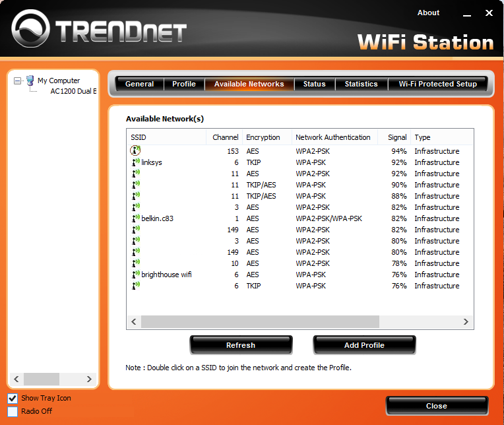Click the Add Profile button
This screenshot has height=425, width=504.
click(x=364, y=345)
